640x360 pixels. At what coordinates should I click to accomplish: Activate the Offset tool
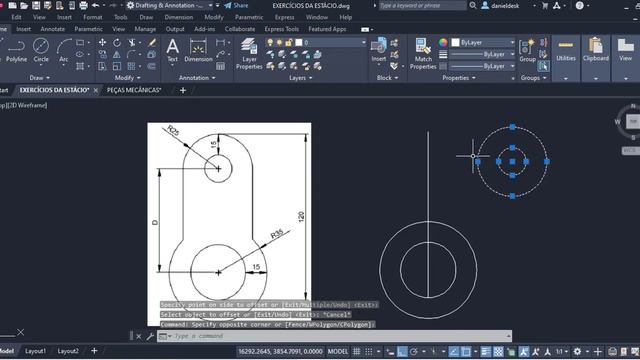click(152, 66)
